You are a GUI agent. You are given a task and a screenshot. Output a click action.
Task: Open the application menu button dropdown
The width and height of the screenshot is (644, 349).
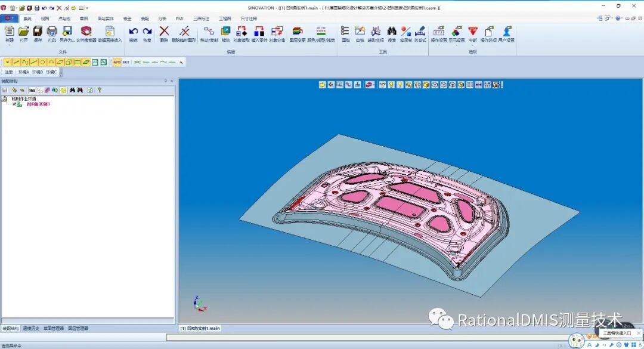(8, 18)
